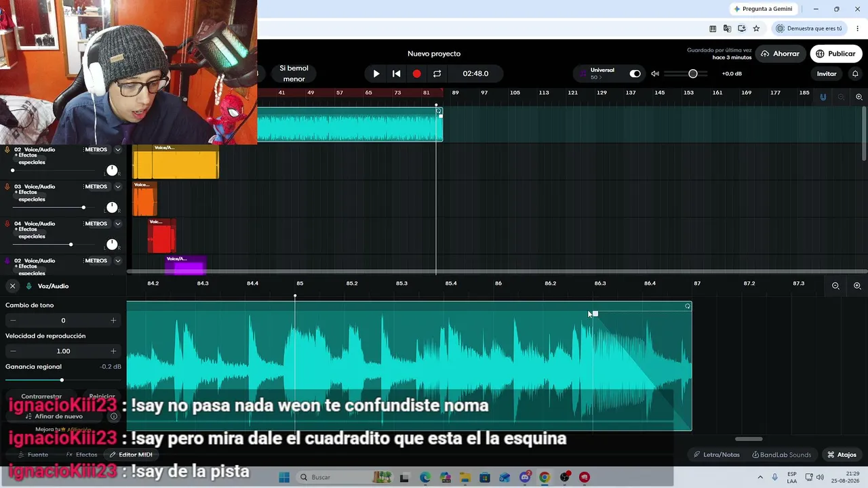Open the BandLab Sounds panel
Image resolution: width=868 pixels, height=488 pixels.
tap(781, 455)
